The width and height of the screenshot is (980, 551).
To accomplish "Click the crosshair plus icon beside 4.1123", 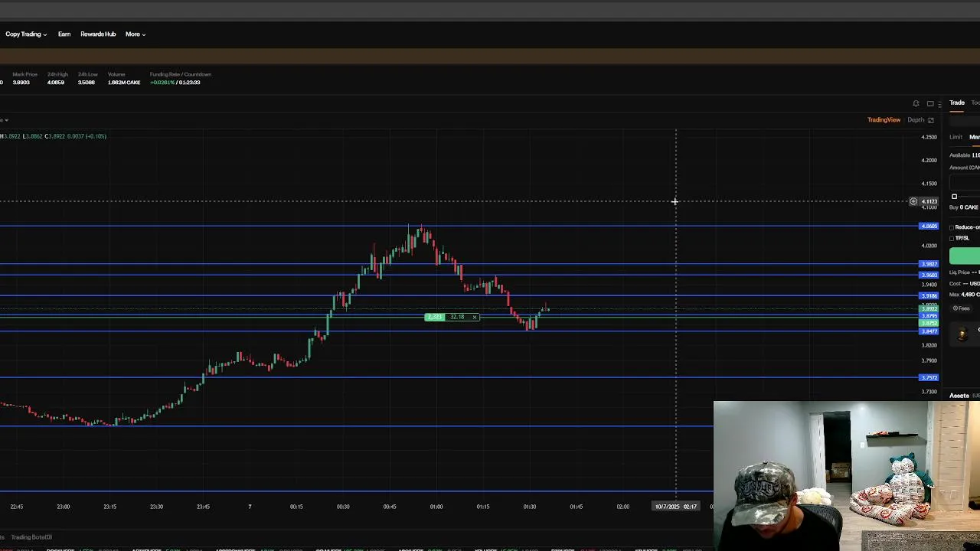I will click(x=913, y=201).
